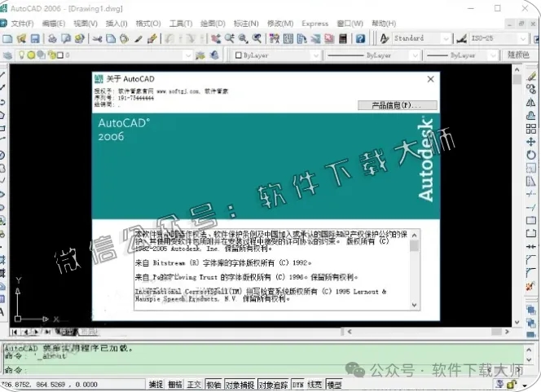Click the Plot printer icon

(x=52, y=38)
